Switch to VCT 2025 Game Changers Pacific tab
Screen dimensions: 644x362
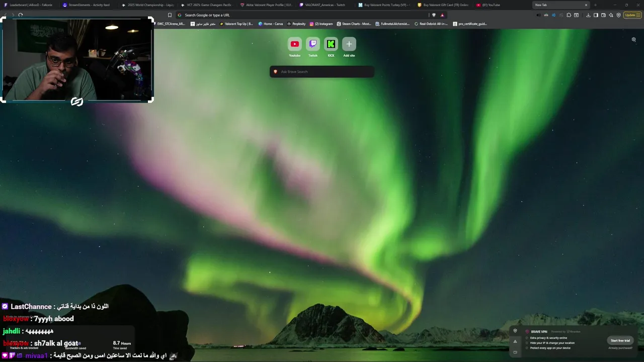point(207,5)
